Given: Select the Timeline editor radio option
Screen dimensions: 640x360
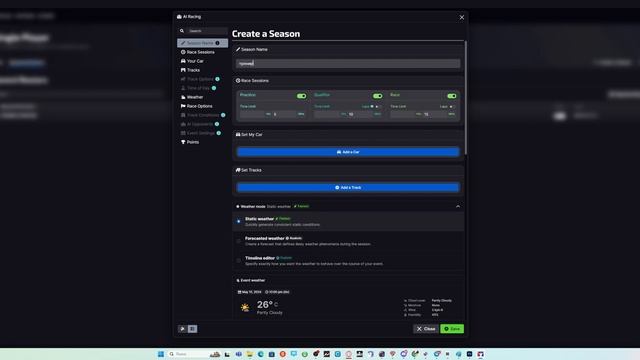Looking at the screenshot, I should coord(239,261).
